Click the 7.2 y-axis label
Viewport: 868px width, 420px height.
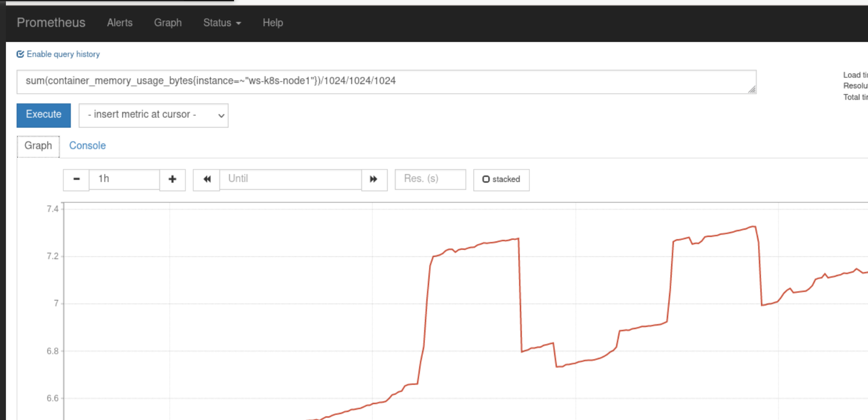pyautogui.click(x=53, y=256)
